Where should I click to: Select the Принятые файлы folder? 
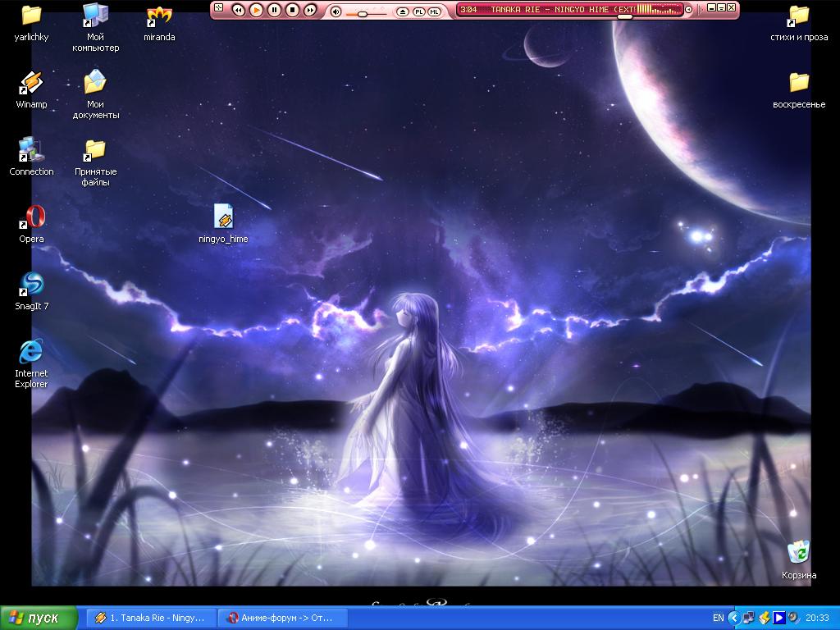[x=95, y=163]
